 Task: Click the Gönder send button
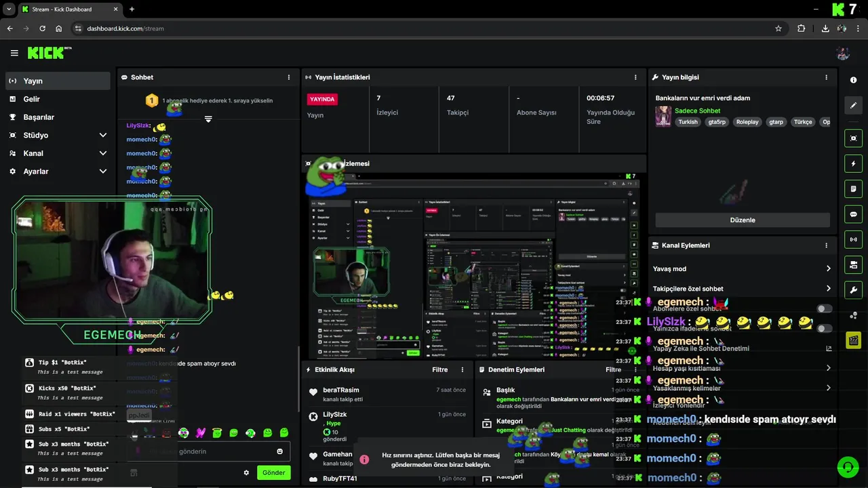click(x=274, y=472)
